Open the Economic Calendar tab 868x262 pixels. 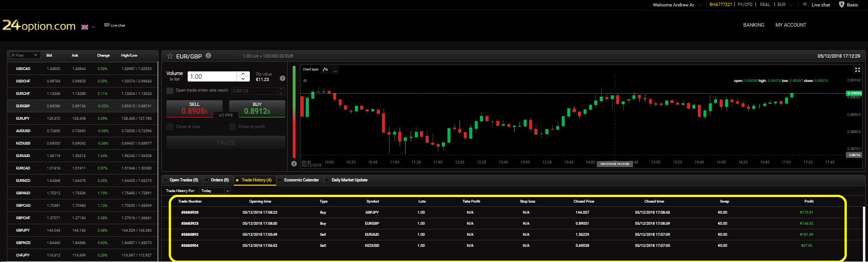[x=301, y=180]
